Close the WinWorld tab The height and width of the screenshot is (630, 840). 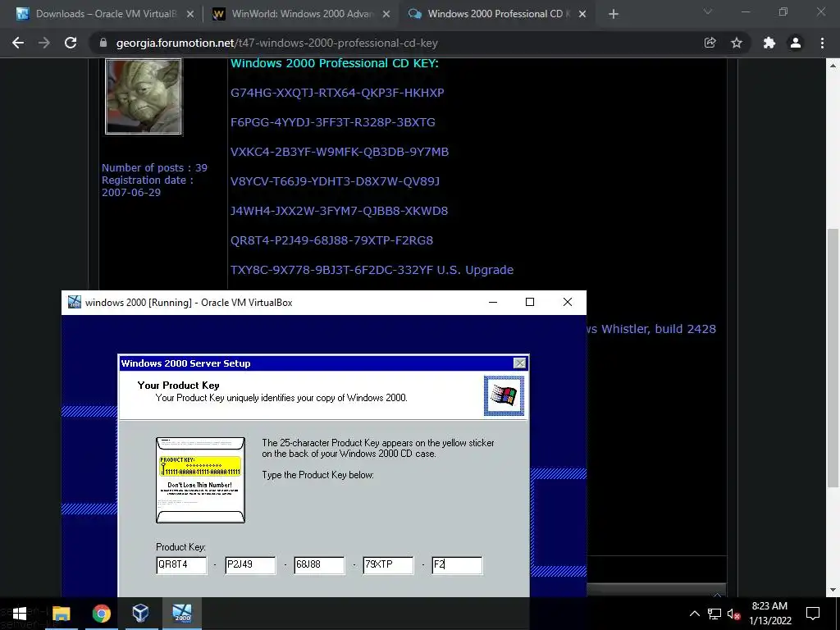click(386, 14)
